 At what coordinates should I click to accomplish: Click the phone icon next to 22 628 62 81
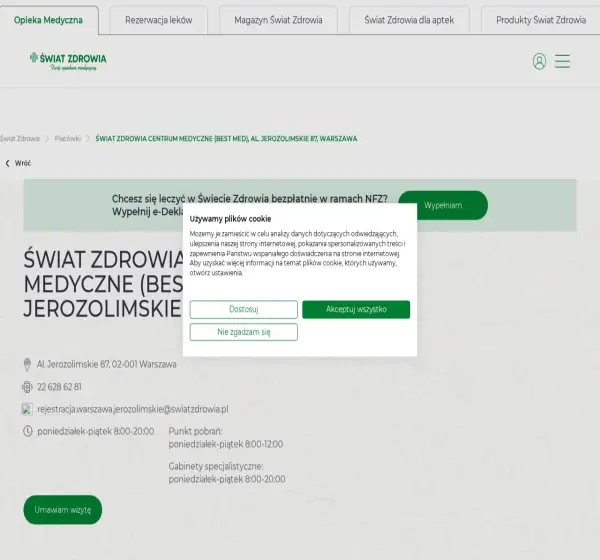pyautogui.click(x=27, y=387)
